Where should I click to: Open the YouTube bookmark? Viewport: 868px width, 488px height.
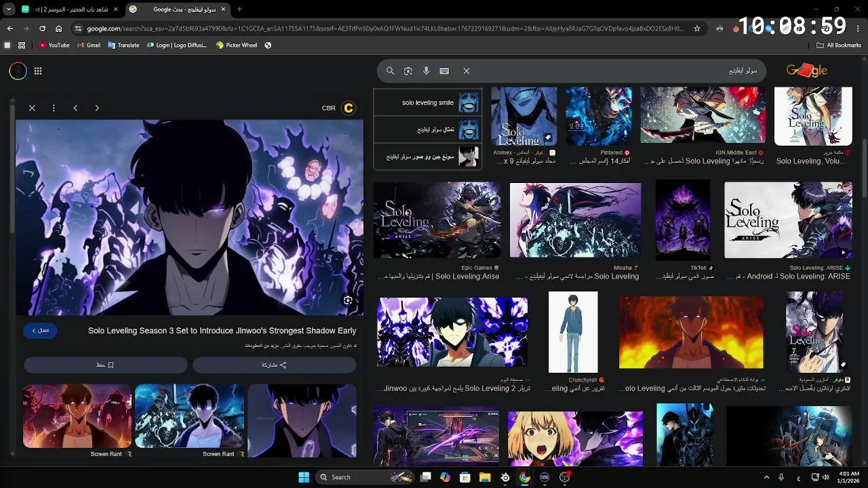[x=54, y=45]
